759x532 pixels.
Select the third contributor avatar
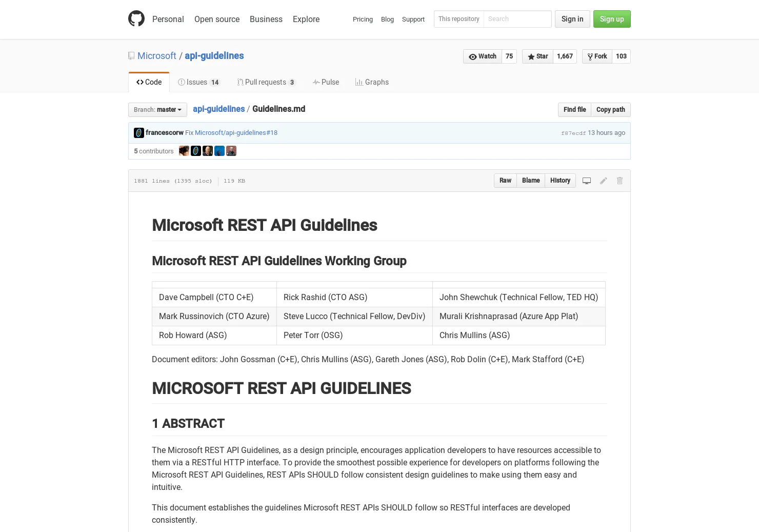tap(208, 151)
